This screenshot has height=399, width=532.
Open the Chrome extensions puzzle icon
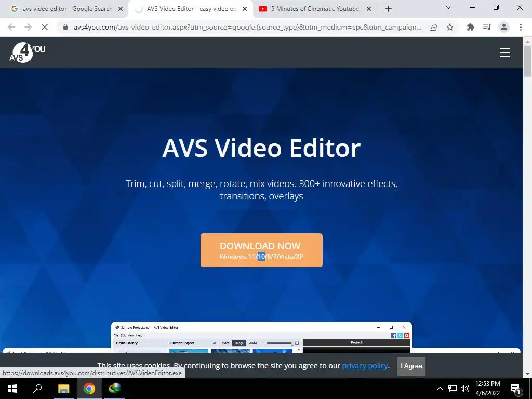pyautogui.click(x=470, y=27)
